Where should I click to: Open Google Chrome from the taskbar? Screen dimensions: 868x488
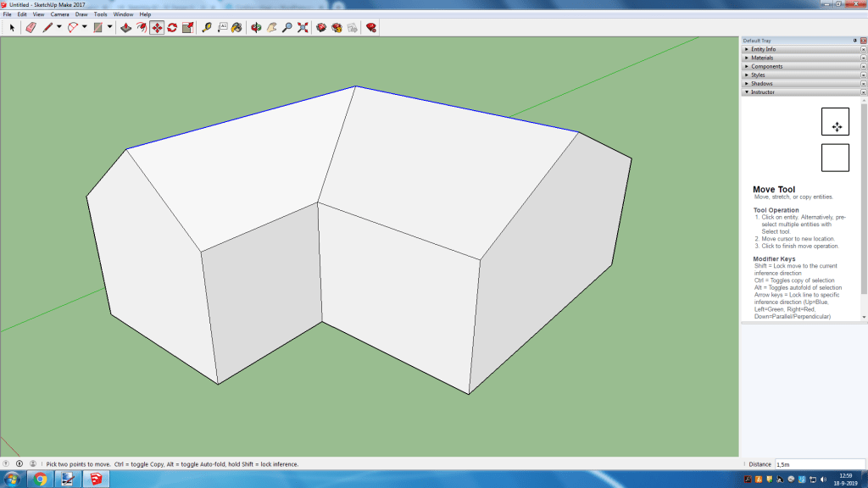click(40, 480)
